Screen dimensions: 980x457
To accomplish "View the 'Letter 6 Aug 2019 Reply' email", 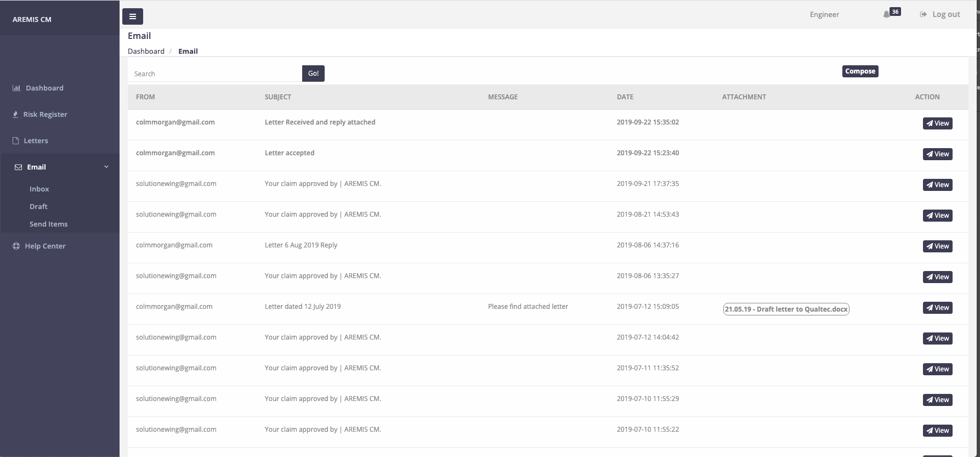I will pyautogui.click(x=937, y=246).
